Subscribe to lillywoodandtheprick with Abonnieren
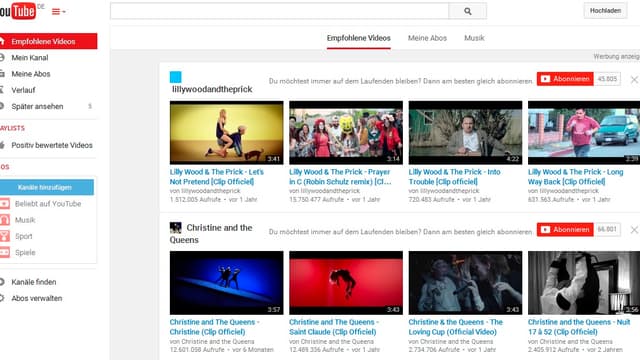 tap(565, 79)
